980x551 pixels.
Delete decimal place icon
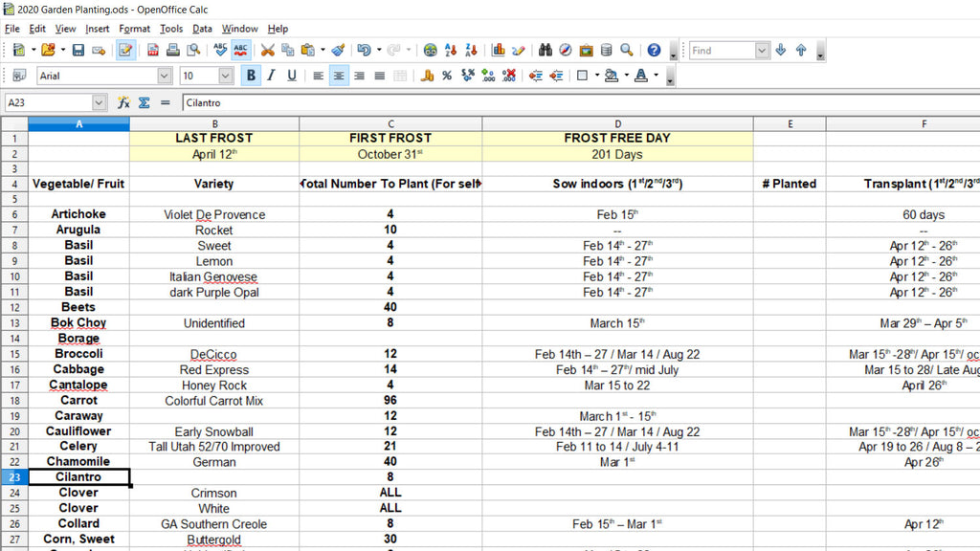(x=509, y=76)
